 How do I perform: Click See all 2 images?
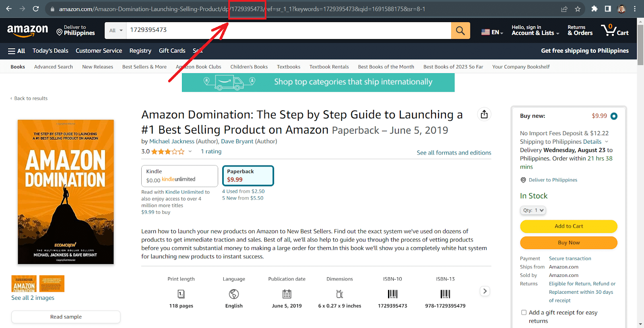[x=33, y=298]
